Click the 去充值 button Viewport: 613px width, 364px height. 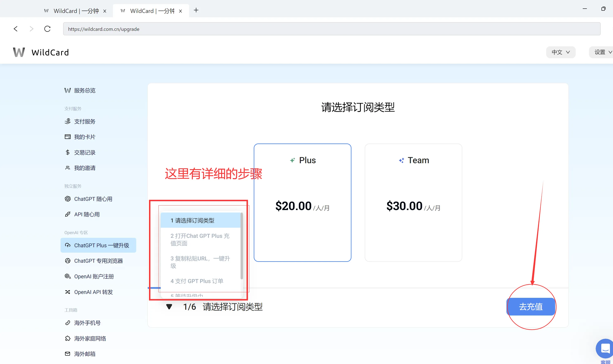(531, 307)
